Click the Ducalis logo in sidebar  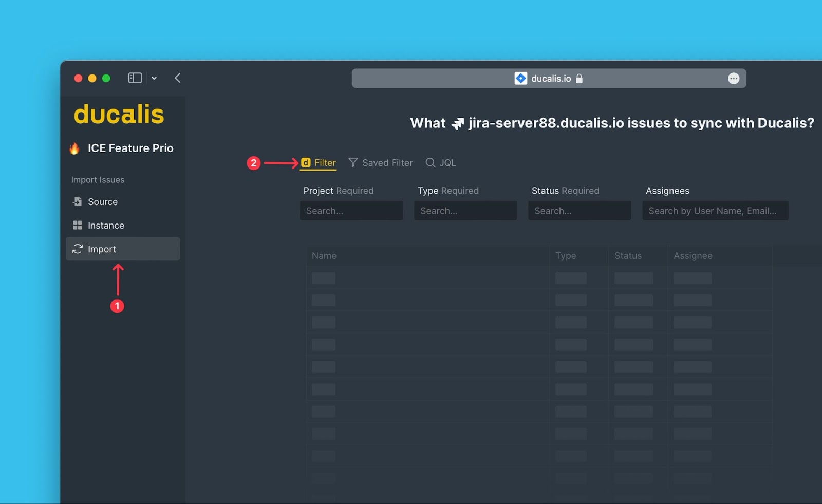click(119, 115)
